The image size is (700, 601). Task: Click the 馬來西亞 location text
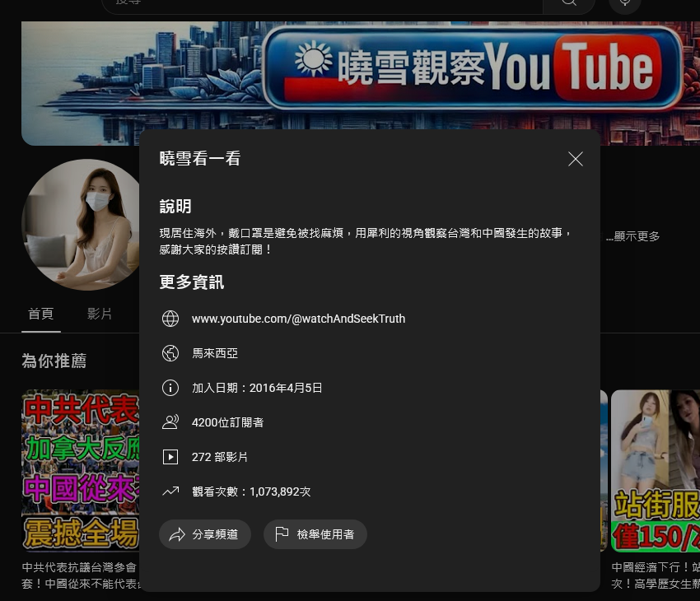(215, 353)
